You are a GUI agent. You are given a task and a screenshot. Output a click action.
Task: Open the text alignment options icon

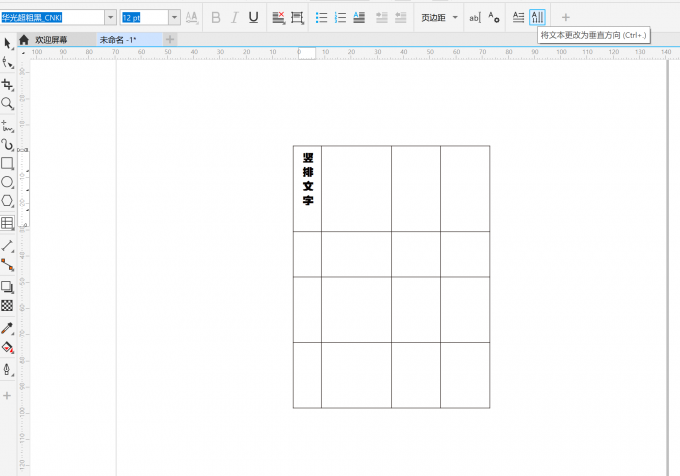278,17
